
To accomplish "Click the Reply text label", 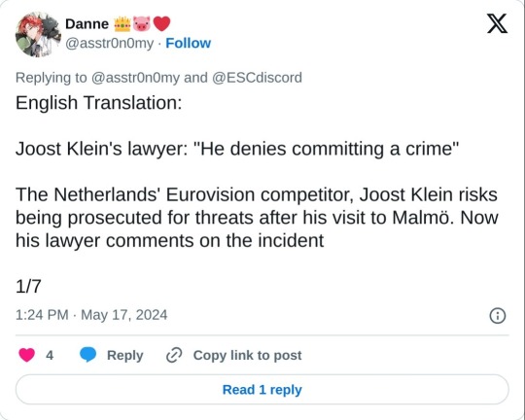I will coord(124,356).
